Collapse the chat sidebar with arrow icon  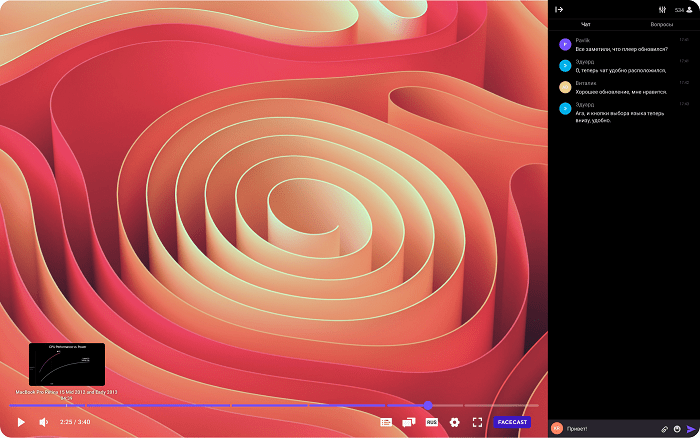(559, 9)
